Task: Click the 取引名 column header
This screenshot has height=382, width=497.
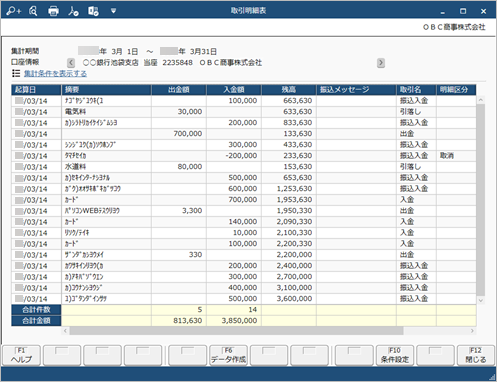Action: click(x=416, y=90)
